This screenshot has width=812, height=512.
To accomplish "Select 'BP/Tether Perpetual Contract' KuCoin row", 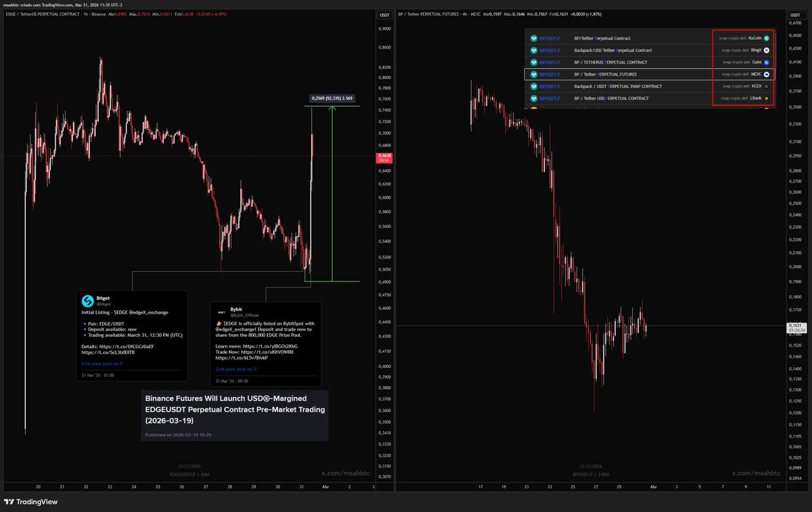I will tap(650, 39).
